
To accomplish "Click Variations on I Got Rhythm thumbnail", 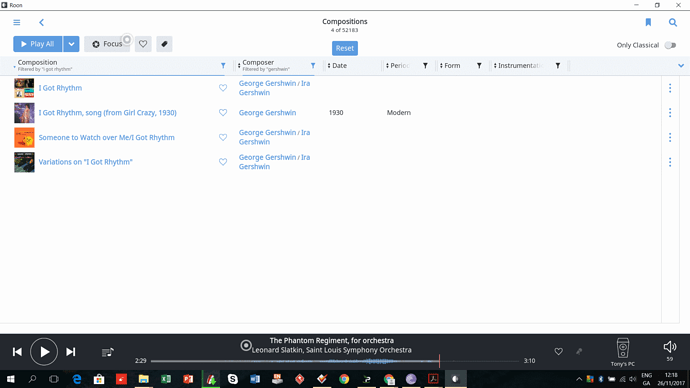I will pyautogui.click(x=24, y=162).
